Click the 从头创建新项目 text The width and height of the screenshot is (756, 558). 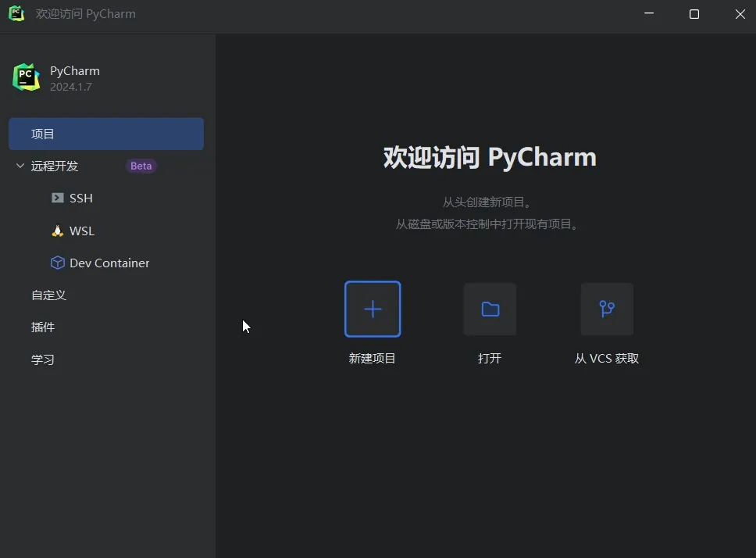[x=487, y=202]
